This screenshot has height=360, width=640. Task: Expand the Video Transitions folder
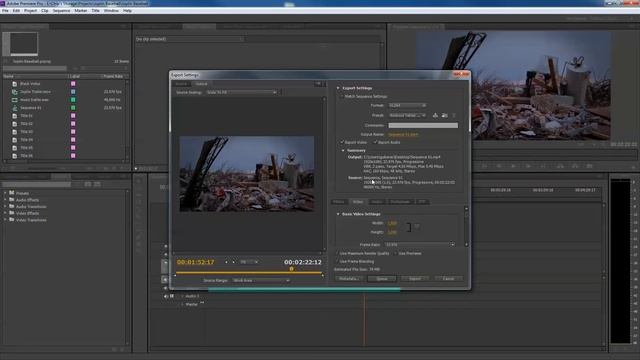[5, 220]
